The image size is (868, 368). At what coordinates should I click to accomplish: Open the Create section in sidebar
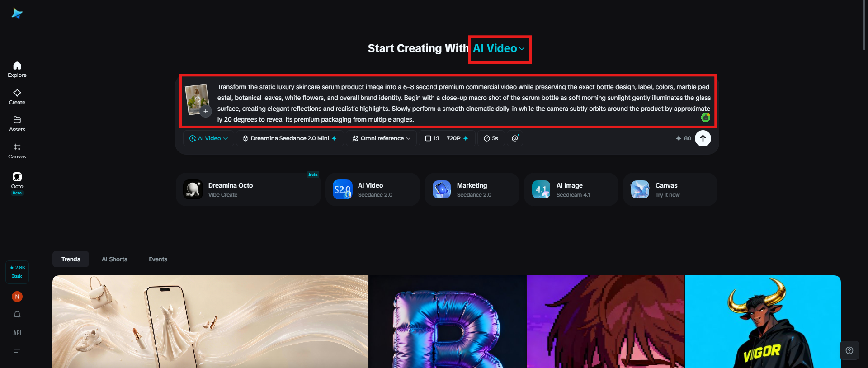(17, 97)
